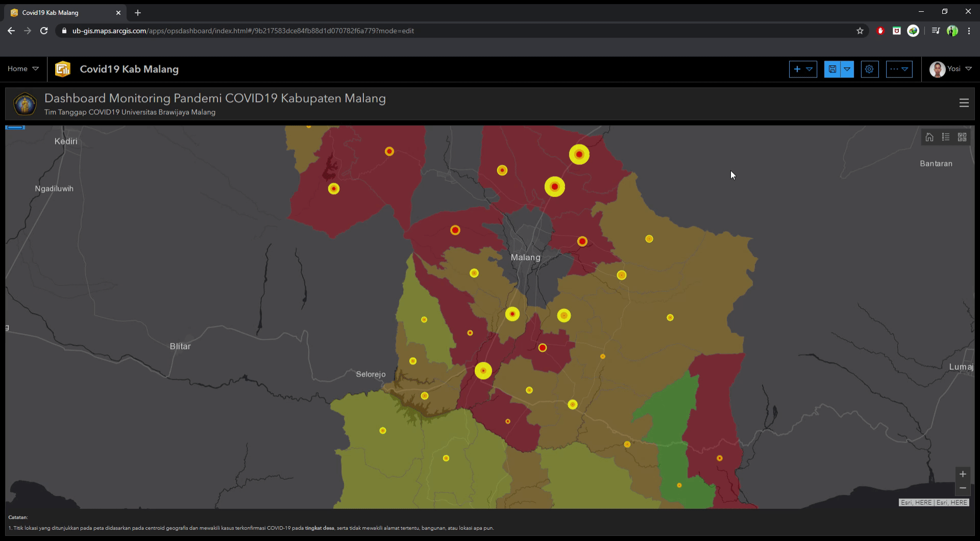Viewport: 980px width, 541px height.
Task: Go forward in browser history
Action: pos(28,31)
